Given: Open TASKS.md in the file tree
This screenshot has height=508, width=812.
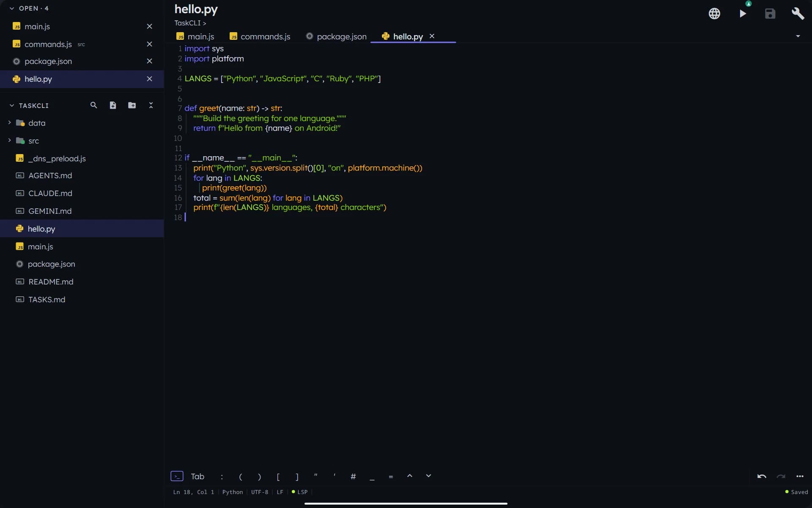Looking at the screenshot, I should pyautogui.click(x=82, y=299).
